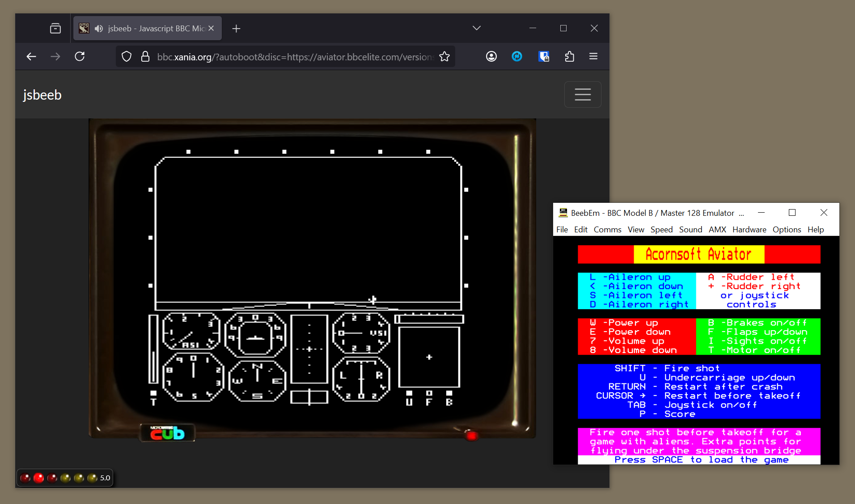This screenshot has height=504, width=855.
Task: Click the Microvitec Cub monitor logo
Action: point(167,433)
